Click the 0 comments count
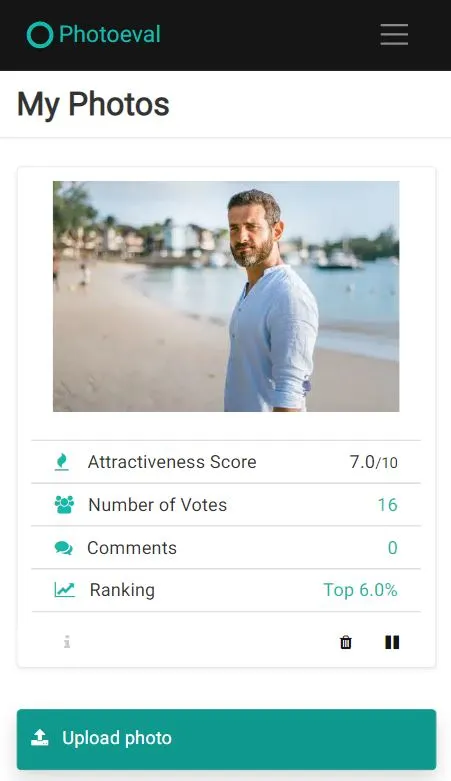Screen dimensions: 451x781 [x=392, y=548]
